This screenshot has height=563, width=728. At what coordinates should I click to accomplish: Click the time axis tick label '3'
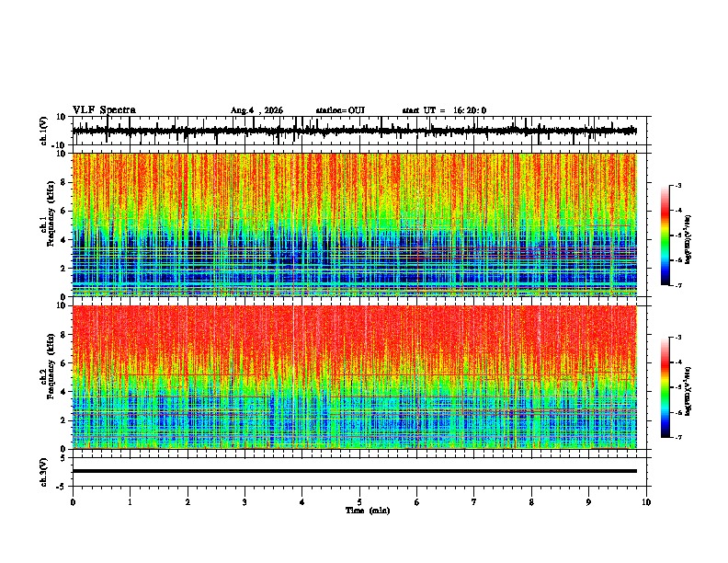tap(245, 502)
